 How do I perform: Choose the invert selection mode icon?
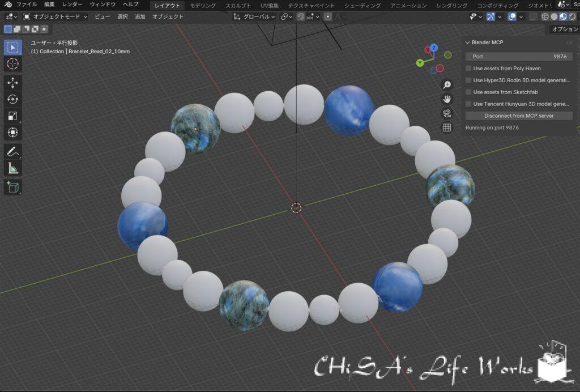tap(35, 29)
